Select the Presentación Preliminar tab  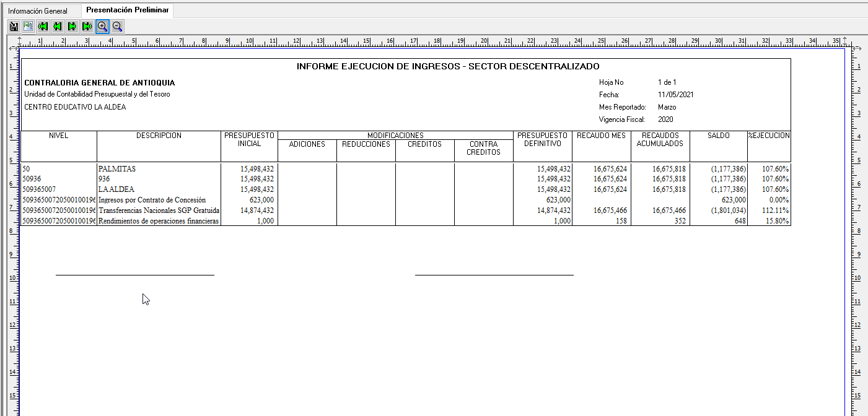point(128,11)
